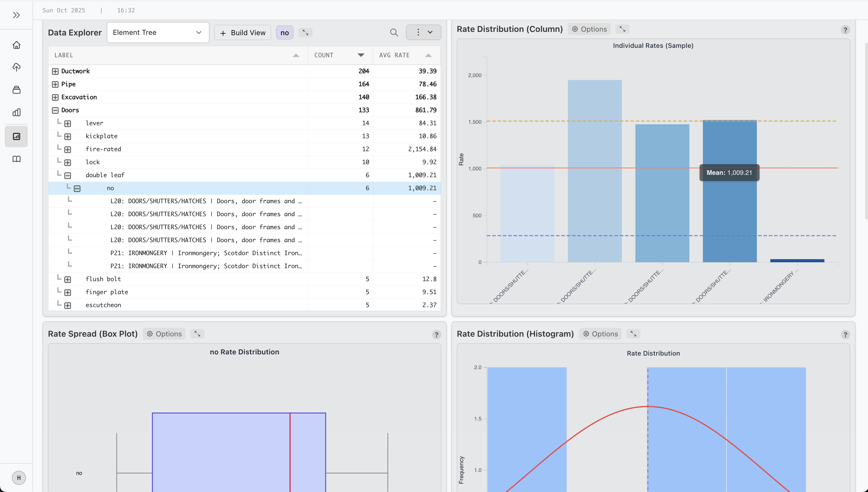This screenshot has height=492, width=868.
Task: Open the three-dot more options dropdown
Action: pyautogui.click(x=423, y=32)
